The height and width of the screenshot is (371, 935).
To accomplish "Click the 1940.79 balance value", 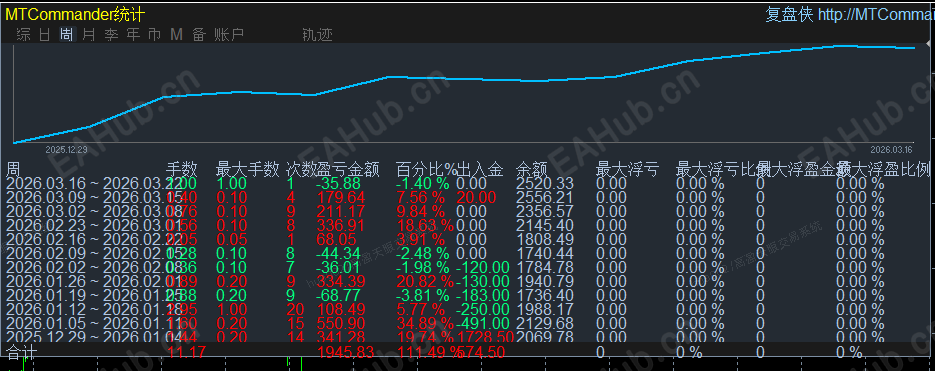I will (x=544, y=282).
